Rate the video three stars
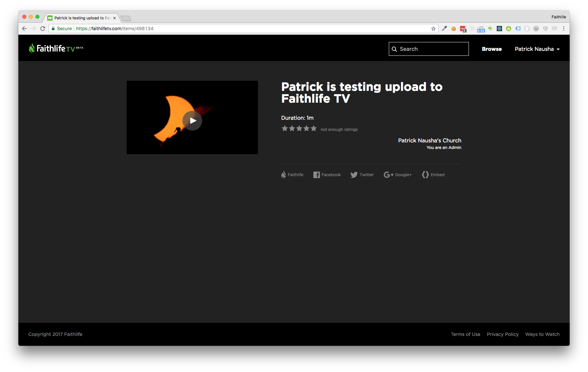Screen dimensions: 588x372 point(299,128)
